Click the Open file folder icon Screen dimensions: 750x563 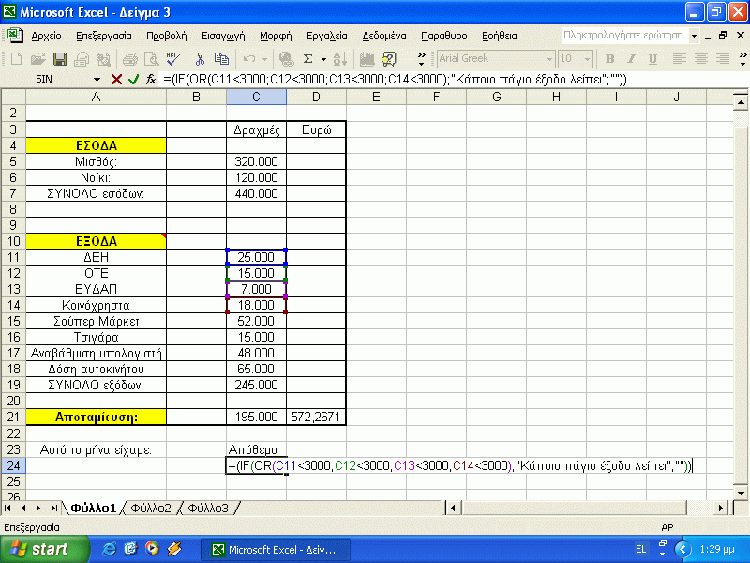point(38,59)
